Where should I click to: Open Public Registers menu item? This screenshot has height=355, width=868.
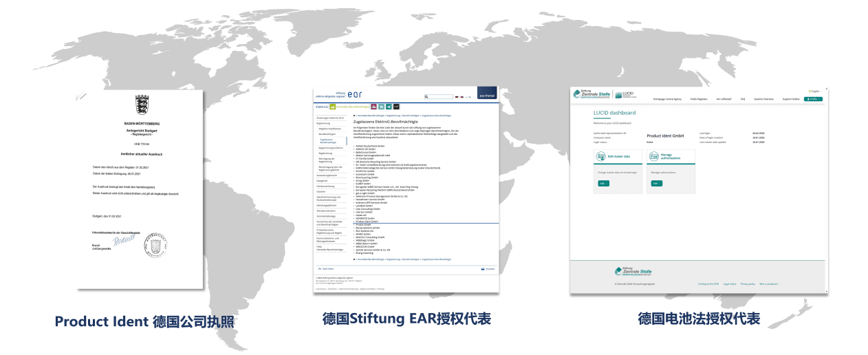pos(698,99)
